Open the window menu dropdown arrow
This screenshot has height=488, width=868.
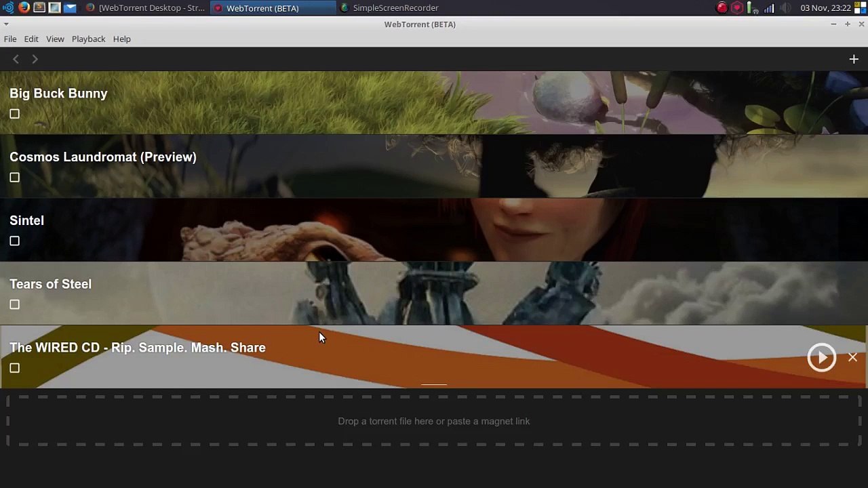coord(6,24)
